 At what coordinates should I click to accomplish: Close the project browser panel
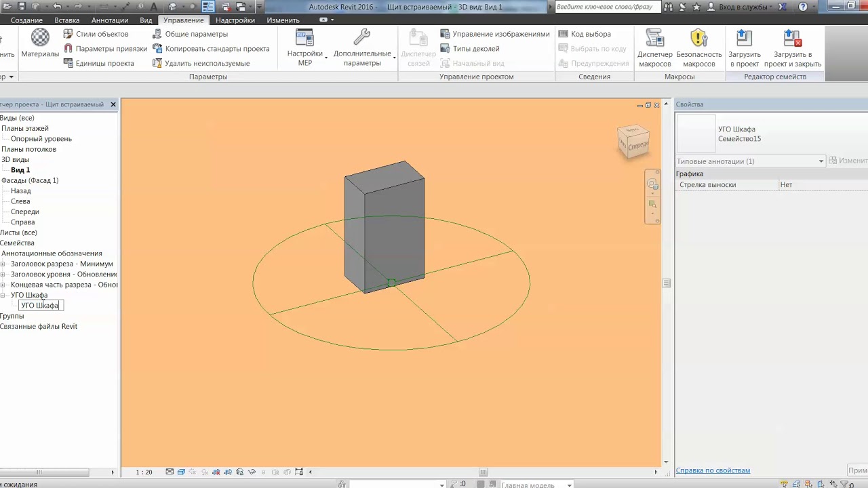point(113,104)
